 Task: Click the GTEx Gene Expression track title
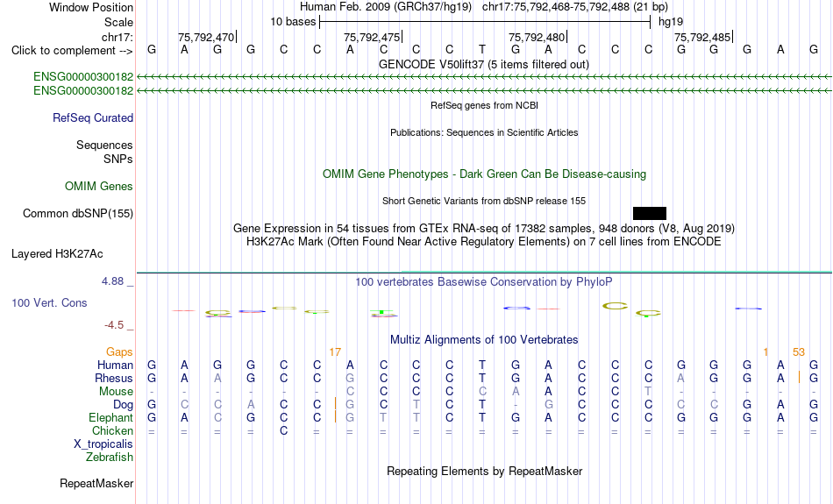pyautogui.click(x=484, y=229)
